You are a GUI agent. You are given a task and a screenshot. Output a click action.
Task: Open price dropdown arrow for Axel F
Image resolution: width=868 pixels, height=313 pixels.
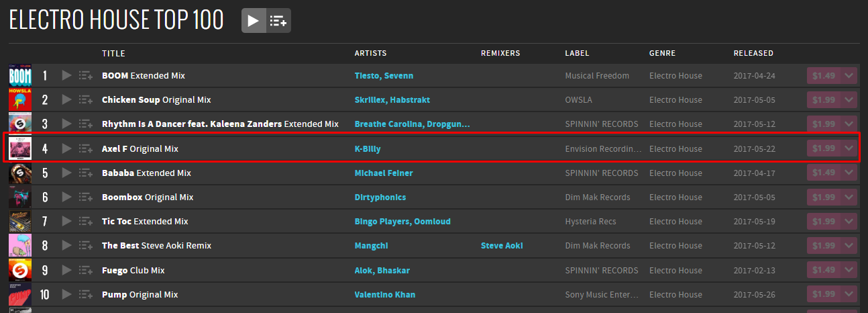(x=849, y=148)
